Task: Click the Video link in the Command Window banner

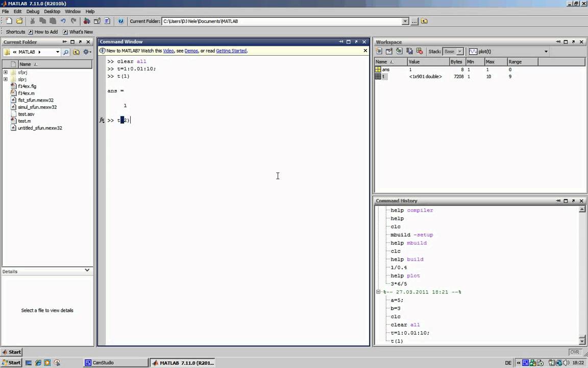Action: [x=168, y=51]
